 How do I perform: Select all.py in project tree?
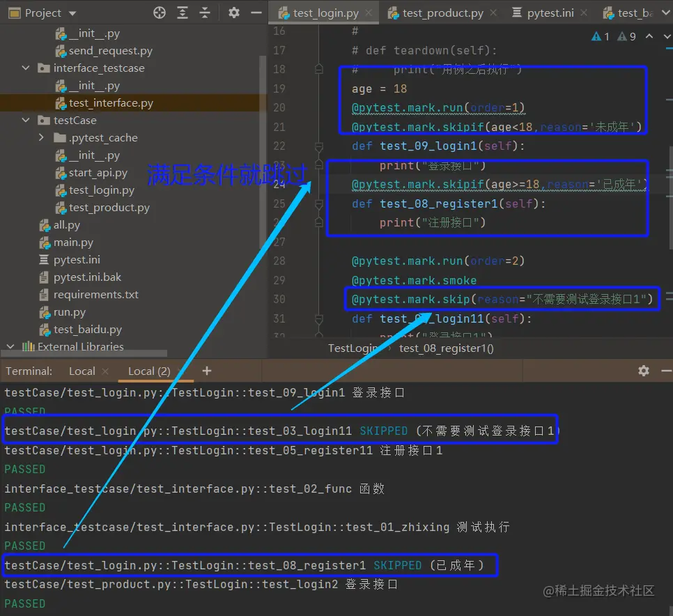(66, 225)
